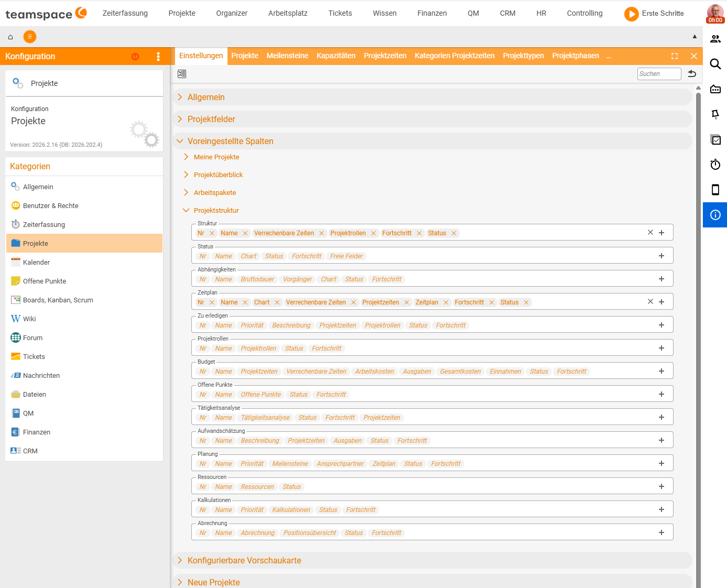
Task: Open the orange round menu button
Action: pos(30,37)
